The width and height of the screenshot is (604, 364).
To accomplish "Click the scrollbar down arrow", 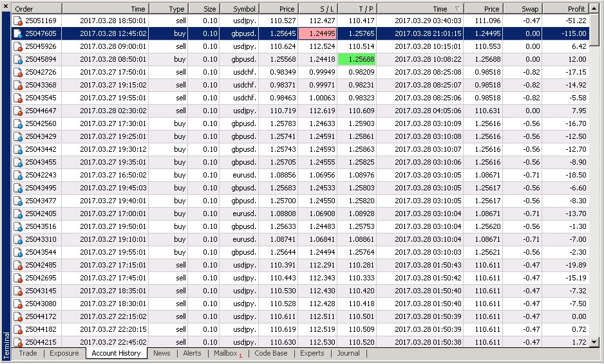I will point(594,341).
